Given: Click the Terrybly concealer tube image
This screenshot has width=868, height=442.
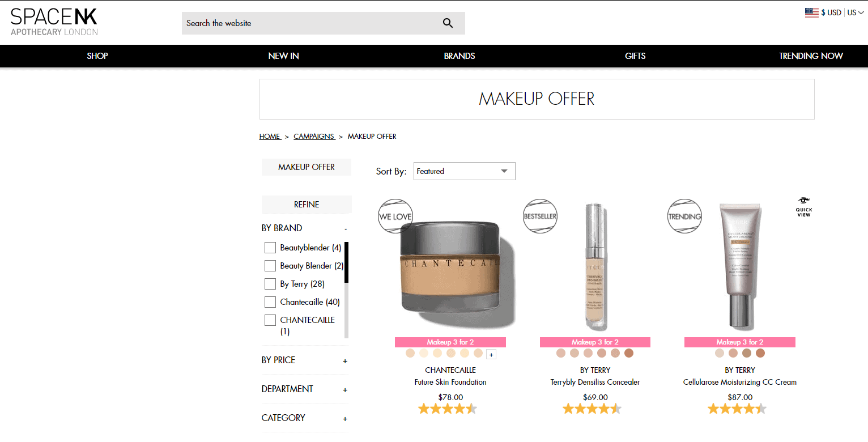Looking at the screenshot, I should click(x=595, y=266).
